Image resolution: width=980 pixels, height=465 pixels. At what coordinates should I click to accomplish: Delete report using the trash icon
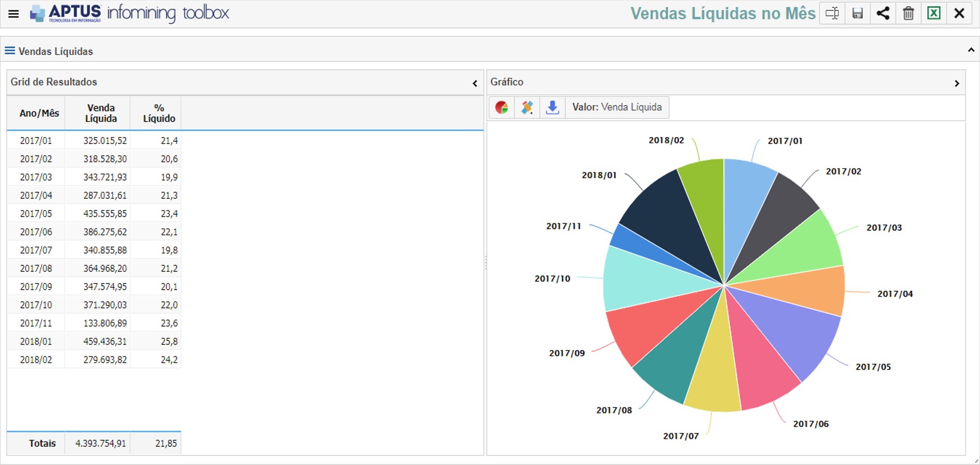[x=908, y=13]
